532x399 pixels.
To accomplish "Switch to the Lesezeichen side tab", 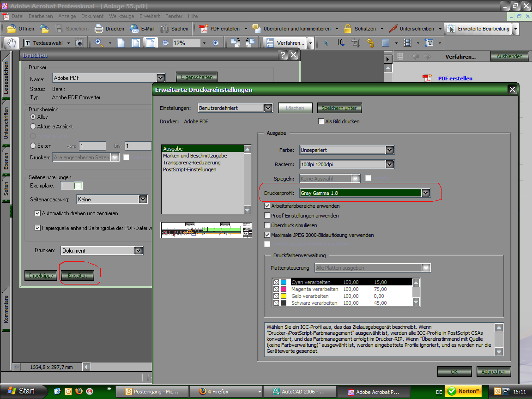I will click(6, 78).
